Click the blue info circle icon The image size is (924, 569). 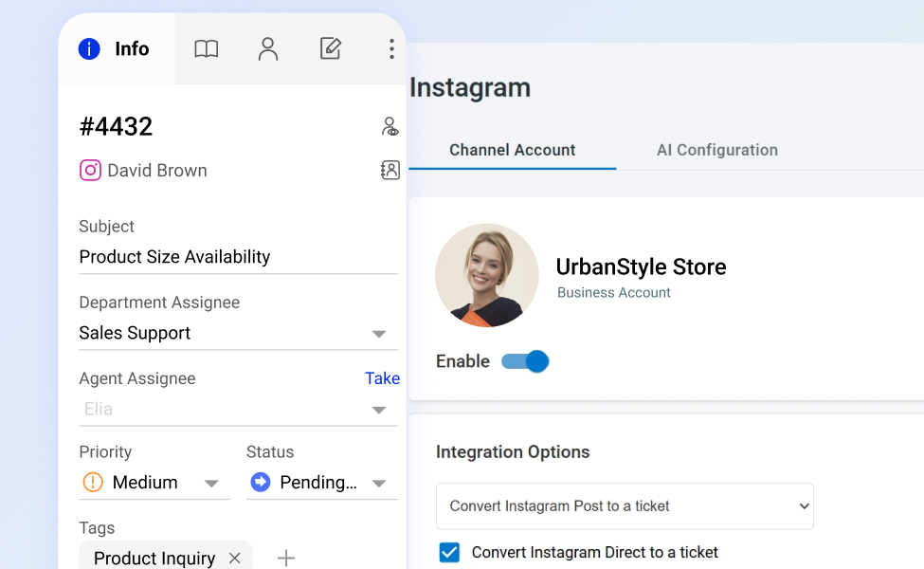point(89,49)
